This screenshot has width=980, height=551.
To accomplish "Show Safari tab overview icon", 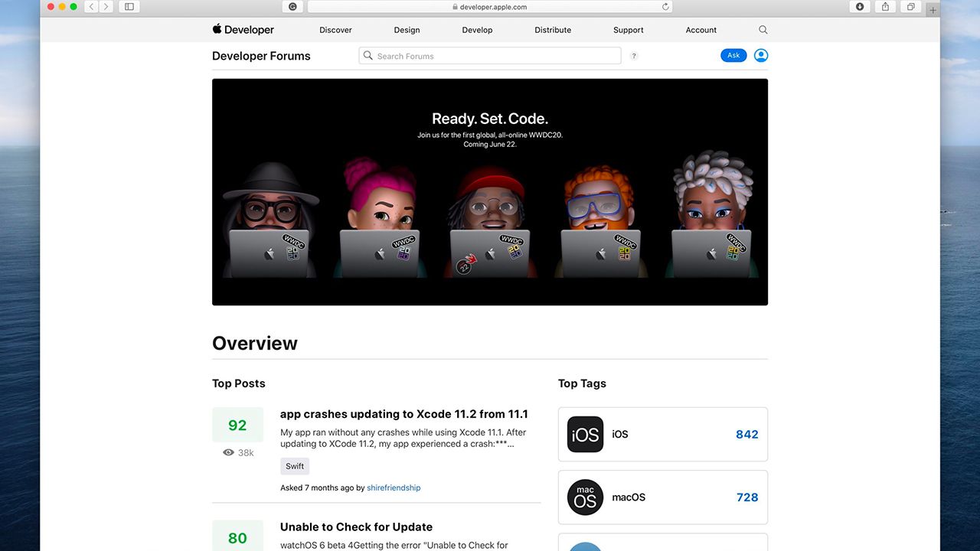I will point(910,7).
